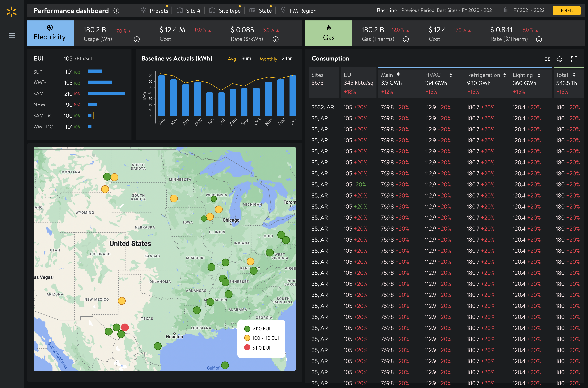Click the Fetch button

tap(566, 11)
